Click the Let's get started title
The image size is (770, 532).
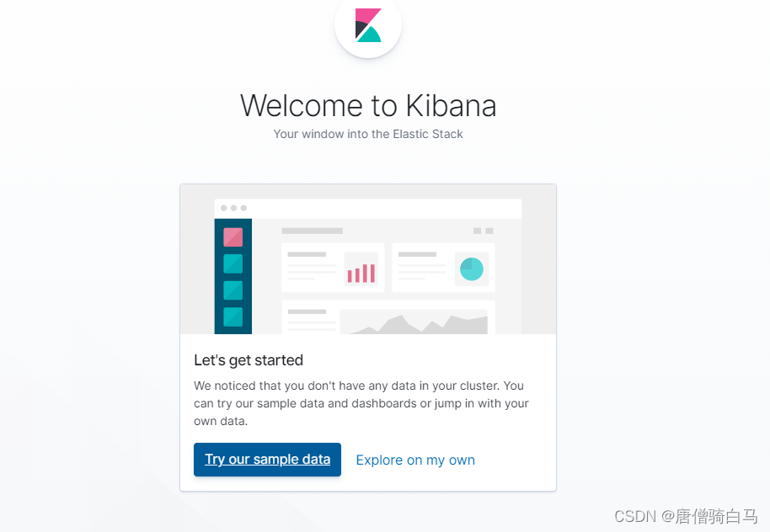click(x=249, y=359)
